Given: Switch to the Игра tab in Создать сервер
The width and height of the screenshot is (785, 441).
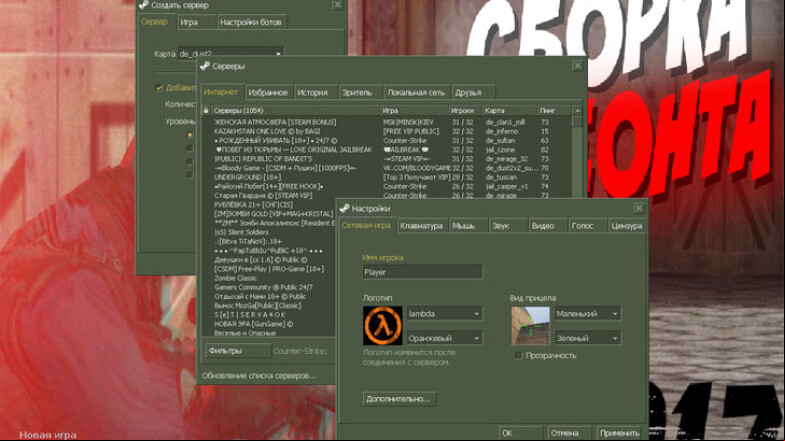Looking at the screenshot, I should 196,22.
